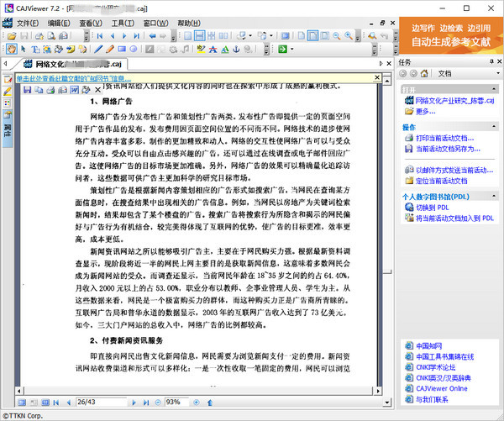This screenshot has height=421, width=504.
Task: Click the Print icon in top toolbar
Action: (x=39, y=35)
